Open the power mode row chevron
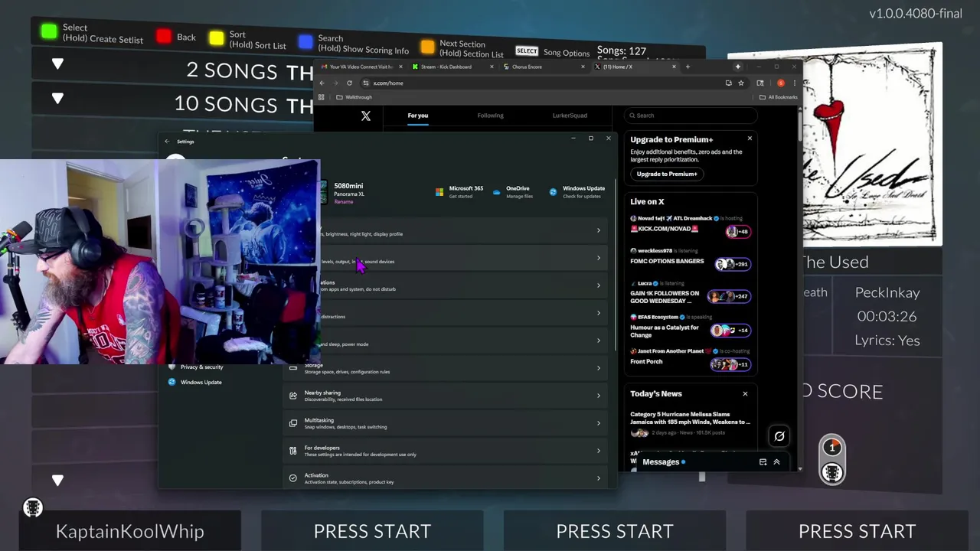980x551 pixels. pyautogui.click(x=599, y=341)
